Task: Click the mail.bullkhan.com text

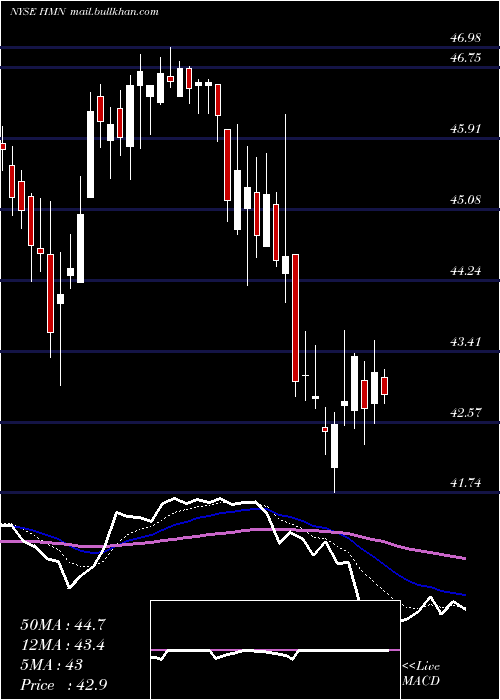Action: pos(114,12)
